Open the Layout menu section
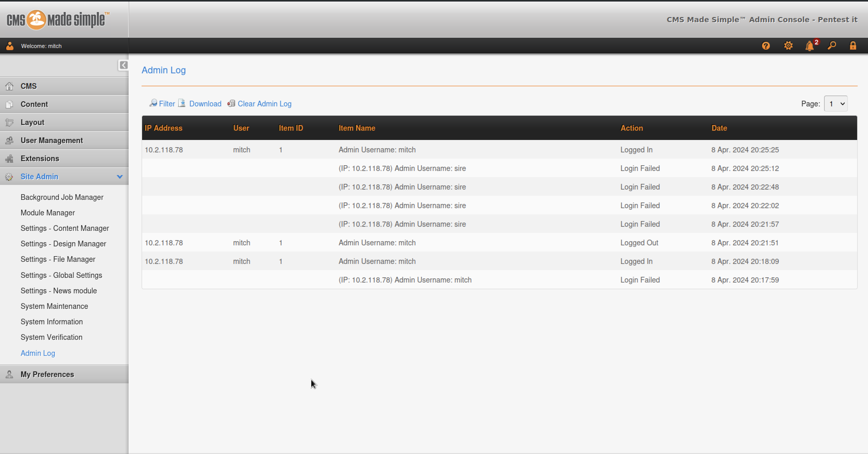The width and height of the screenshot is (868, 454). [64, 123]
